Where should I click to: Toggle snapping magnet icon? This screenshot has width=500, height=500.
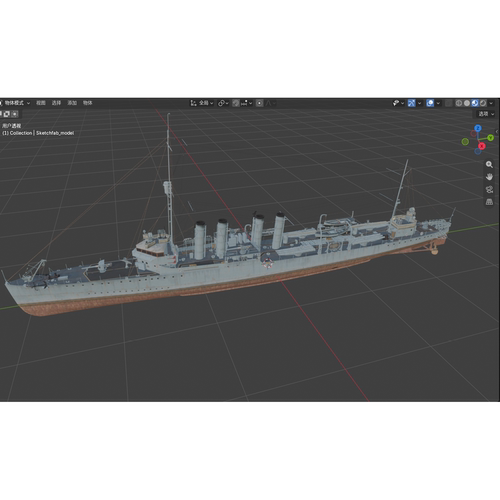coord(236,103)
